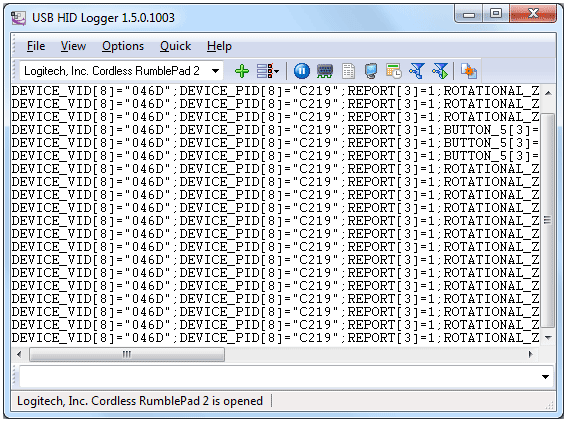The image size is (567, 421).
Task: Click the green plus add device icon
Action: point(242,71)
